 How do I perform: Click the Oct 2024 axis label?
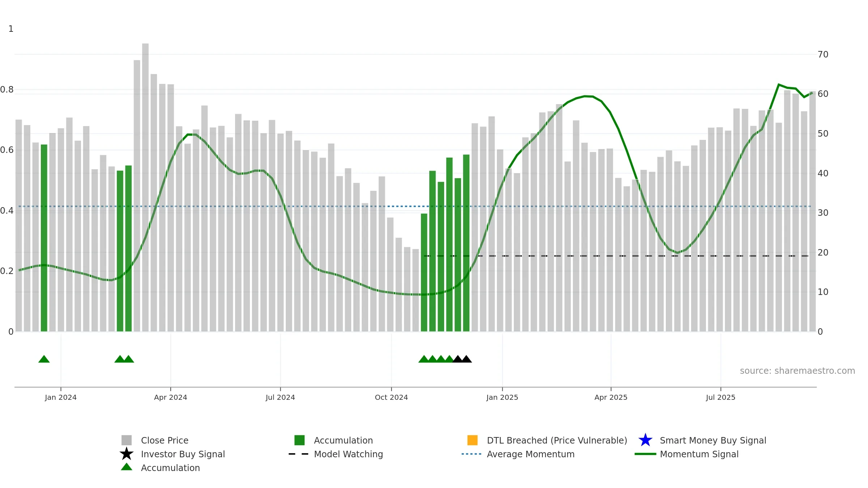pyautogui.click(x=391, y=397)
